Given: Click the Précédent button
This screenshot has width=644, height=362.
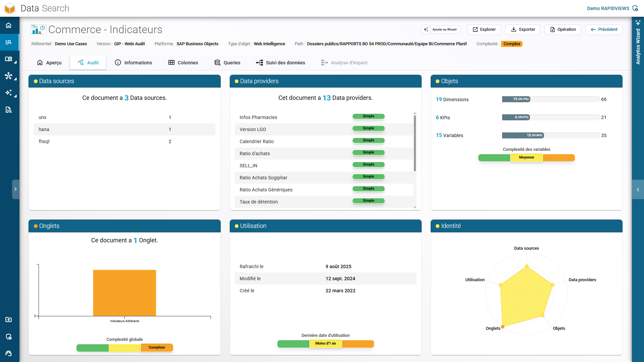Looking at the screenshot, I should (x=604, y=29).
